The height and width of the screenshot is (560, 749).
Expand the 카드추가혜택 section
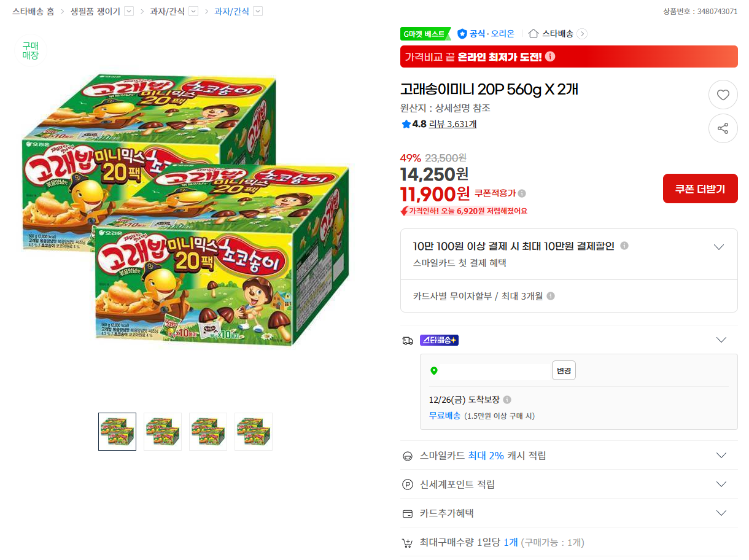pyautogui.click(x=719, y=513)
